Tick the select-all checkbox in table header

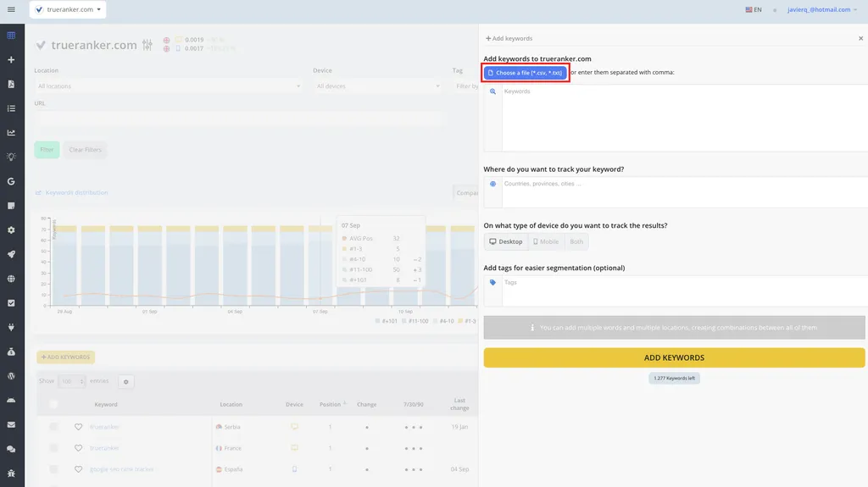[53, 405]
